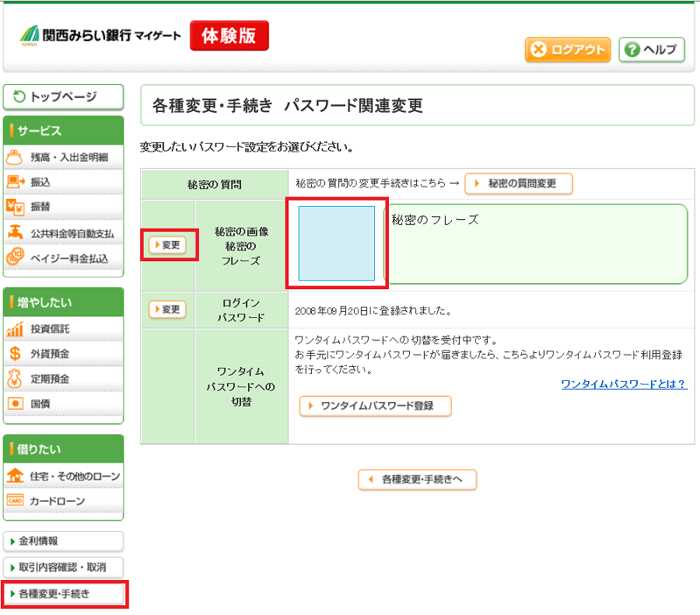Open カードローン in the sidebar
Screen dimensions: 700x615
pyautogui.click(x=64, y=501)
